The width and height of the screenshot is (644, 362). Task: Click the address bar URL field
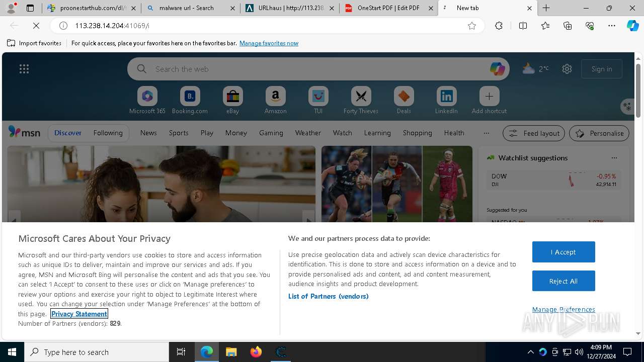[267, 26]
